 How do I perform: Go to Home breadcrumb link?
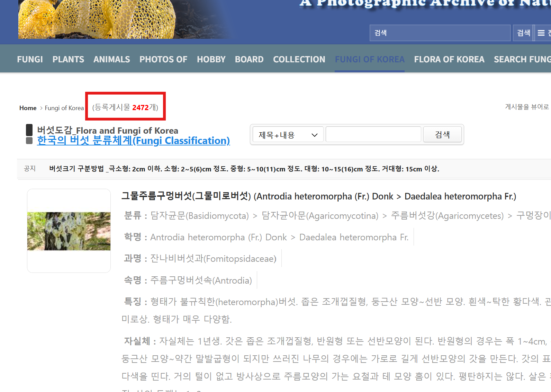(28, 108)
